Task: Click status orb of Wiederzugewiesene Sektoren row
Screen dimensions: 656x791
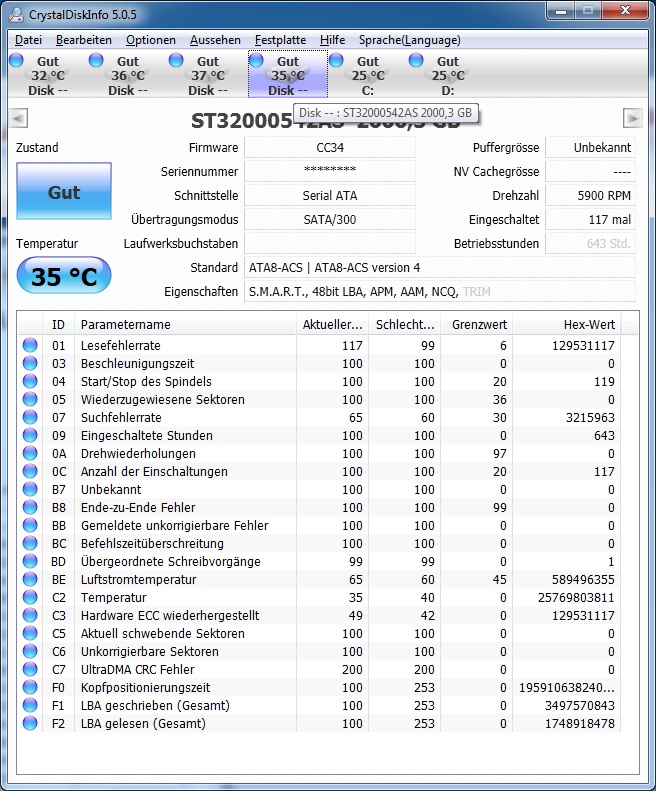Action: [x=30, y=400]
